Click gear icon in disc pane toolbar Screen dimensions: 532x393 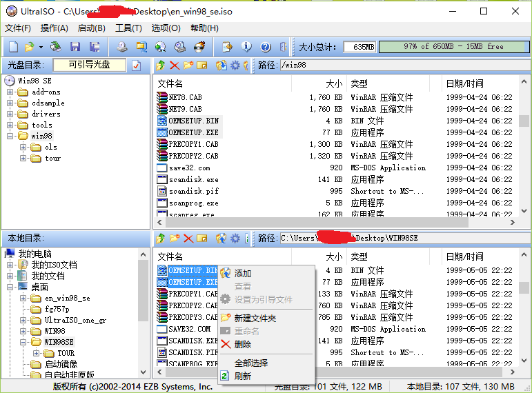click(235, 65)
